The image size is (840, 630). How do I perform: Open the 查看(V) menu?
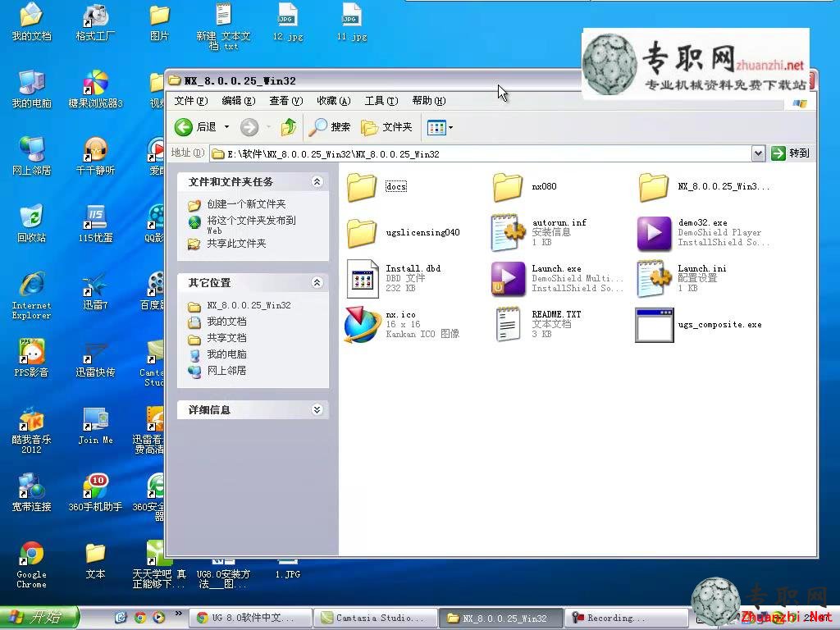pos(286,101)
